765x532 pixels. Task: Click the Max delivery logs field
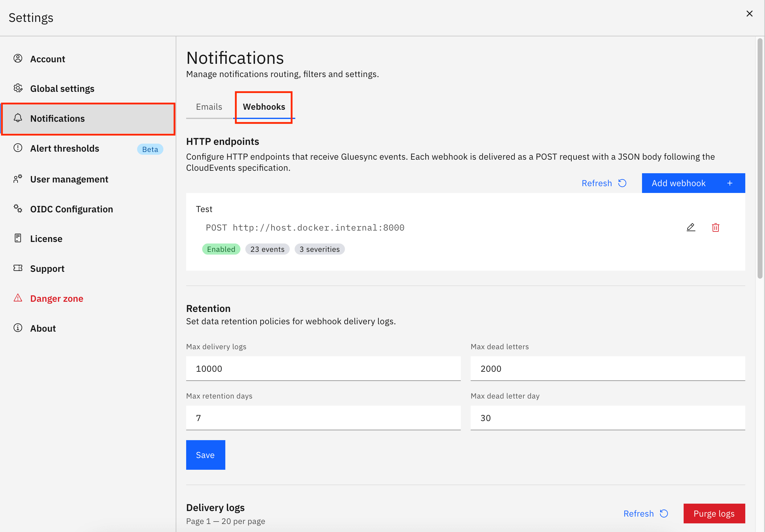(x=323, y=369)
